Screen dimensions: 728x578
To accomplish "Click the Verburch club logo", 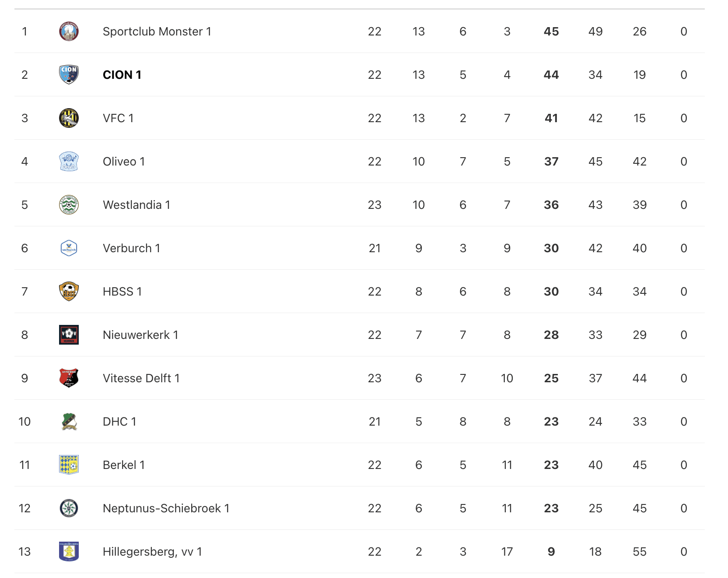I will coord(69,248).
